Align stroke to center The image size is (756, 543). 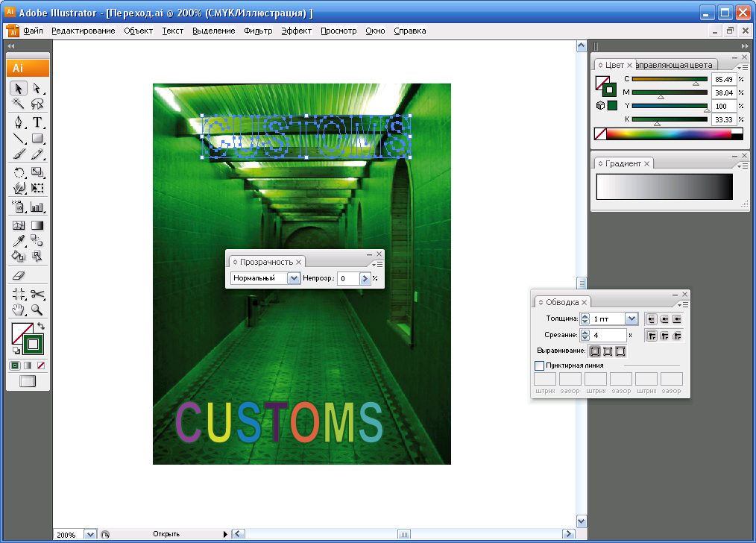(596, 351)
